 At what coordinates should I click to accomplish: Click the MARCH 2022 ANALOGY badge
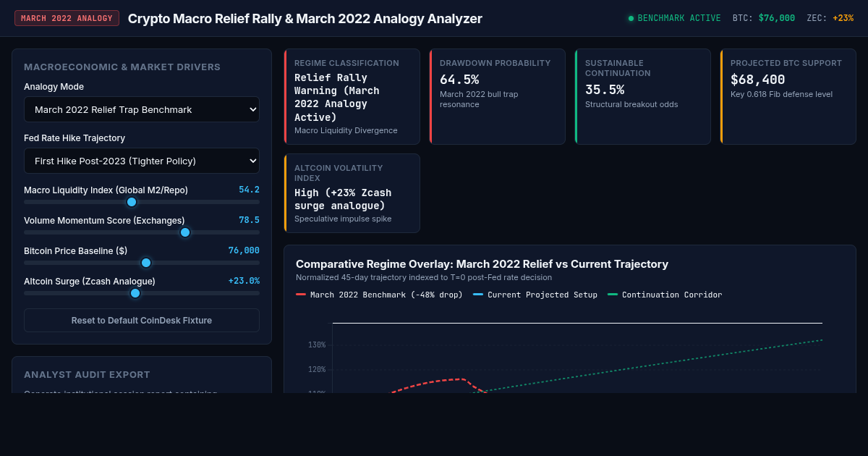pyautogui.click(x=67, y=18)
